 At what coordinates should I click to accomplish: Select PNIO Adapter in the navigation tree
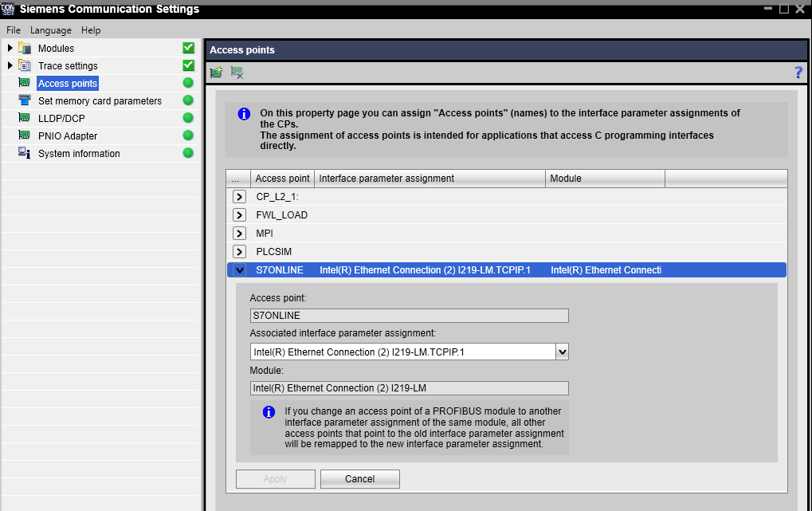68,136
